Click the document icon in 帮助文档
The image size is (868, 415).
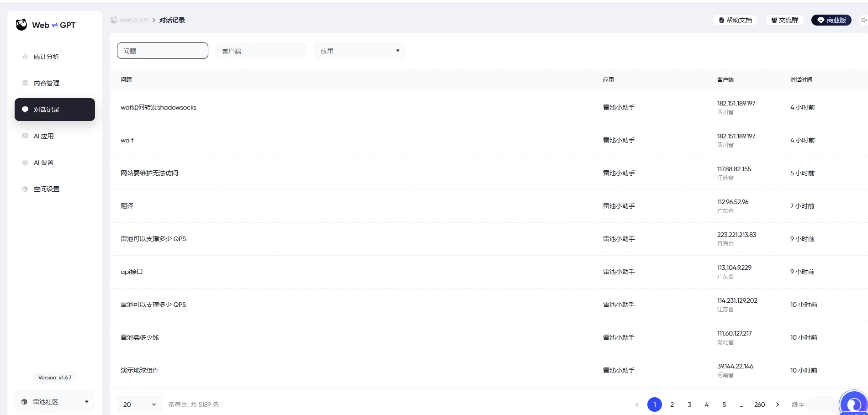[x=721, y=20]
